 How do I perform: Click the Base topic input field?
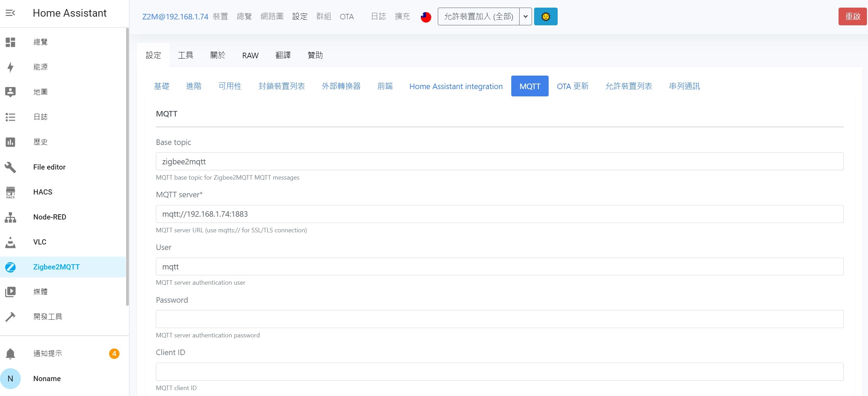click(x=499, y=161)
